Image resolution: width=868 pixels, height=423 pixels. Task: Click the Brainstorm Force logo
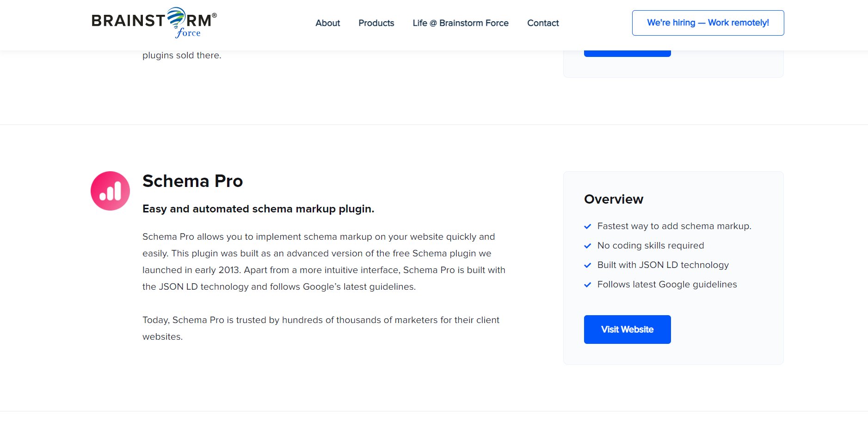coord(154,23)
